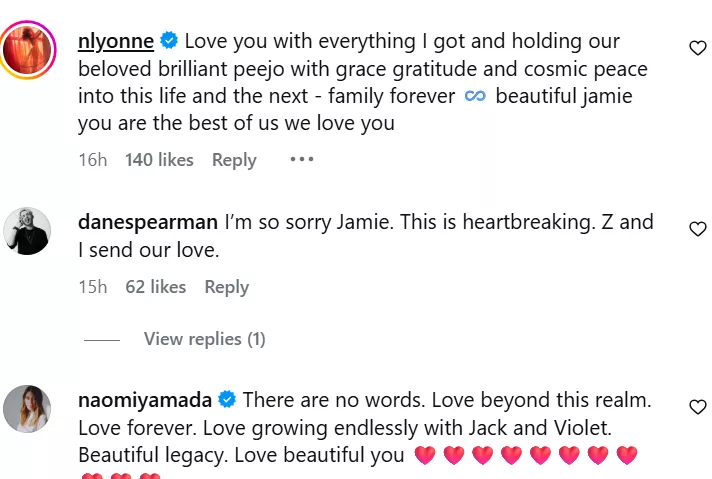Image resolution: width=712 pixels, height=479 pixels.
Task: Open naomiyamada's profile avatar
Action: click(x=27, y=408)
